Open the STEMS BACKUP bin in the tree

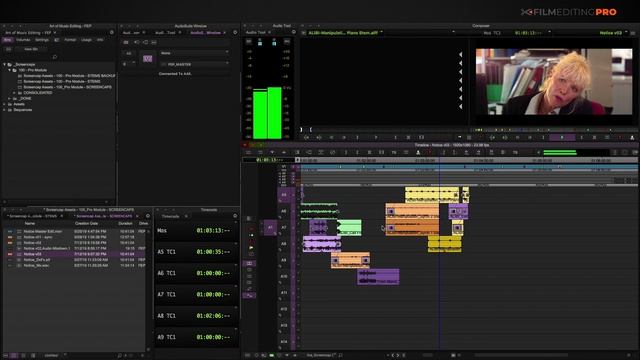69,76
